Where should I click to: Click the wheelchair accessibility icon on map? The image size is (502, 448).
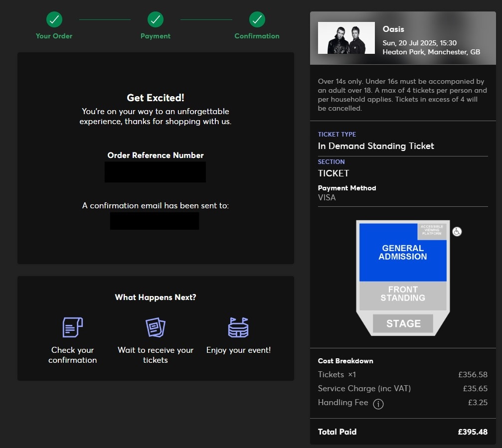[457, 231]
